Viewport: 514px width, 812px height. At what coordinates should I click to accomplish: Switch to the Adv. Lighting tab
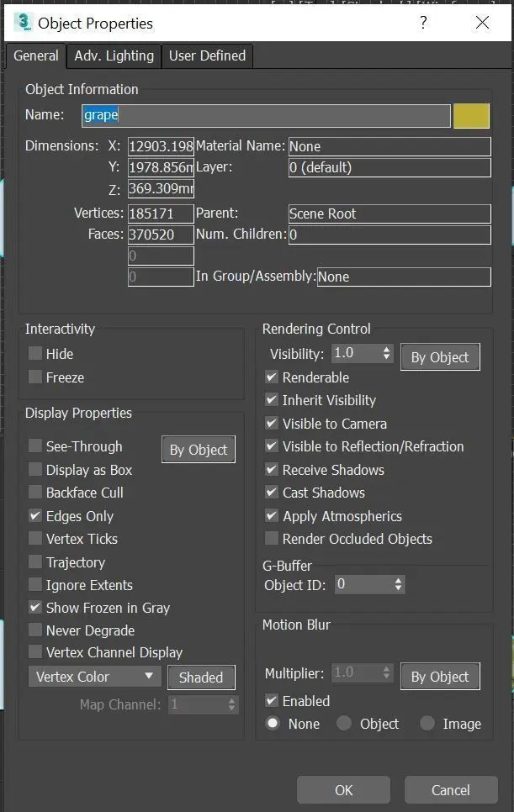click(x=114, y=55)
